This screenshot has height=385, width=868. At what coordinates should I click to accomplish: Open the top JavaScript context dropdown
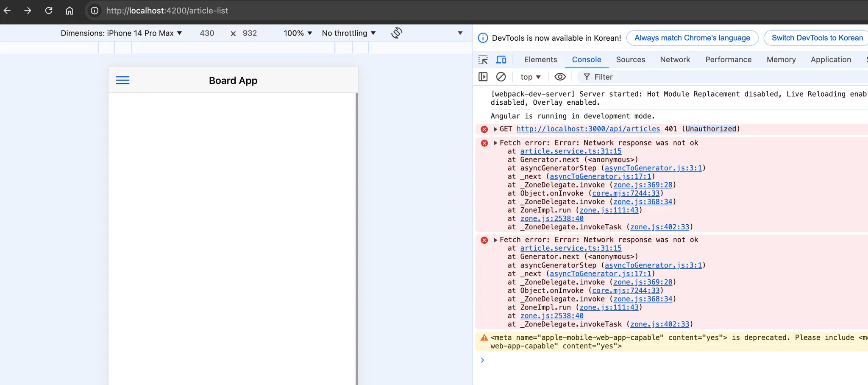531,77
